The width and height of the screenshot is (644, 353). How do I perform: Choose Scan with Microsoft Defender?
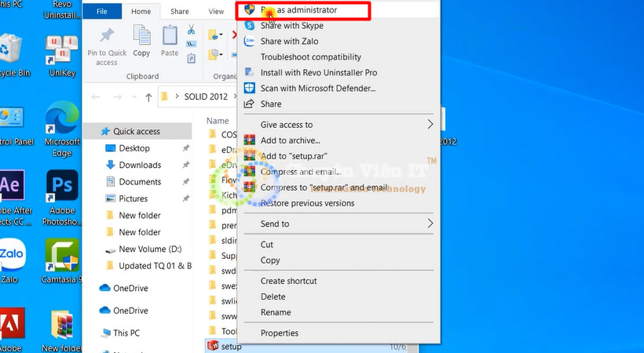tap(317, 89)
